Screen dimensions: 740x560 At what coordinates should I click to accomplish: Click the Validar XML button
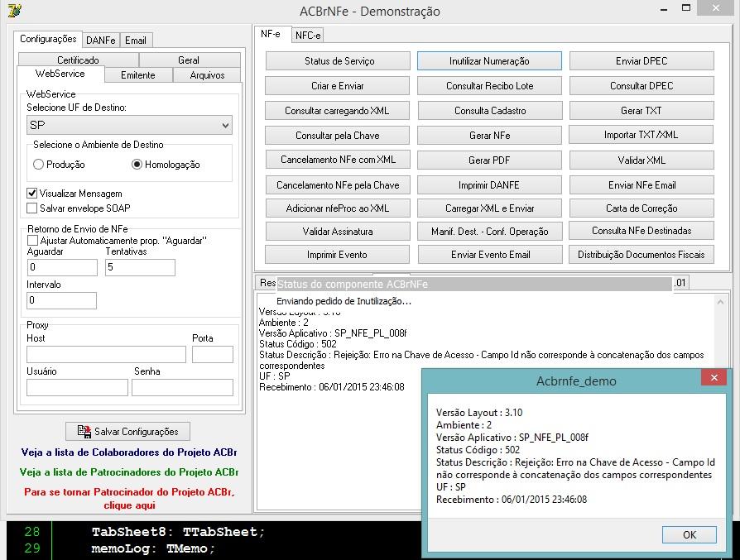(641, 160)
